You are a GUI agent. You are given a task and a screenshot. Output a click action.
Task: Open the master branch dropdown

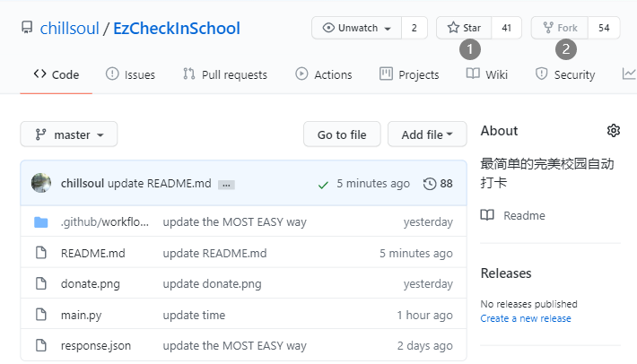[x=69, y=134]
